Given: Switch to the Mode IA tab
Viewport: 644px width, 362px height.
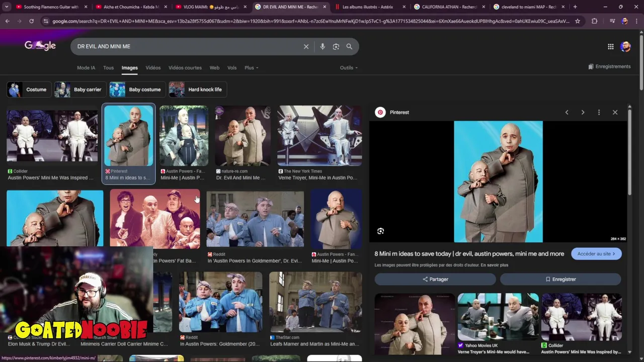Looking at the screenshot, I should pyautogui.click(x=86, y=68).
